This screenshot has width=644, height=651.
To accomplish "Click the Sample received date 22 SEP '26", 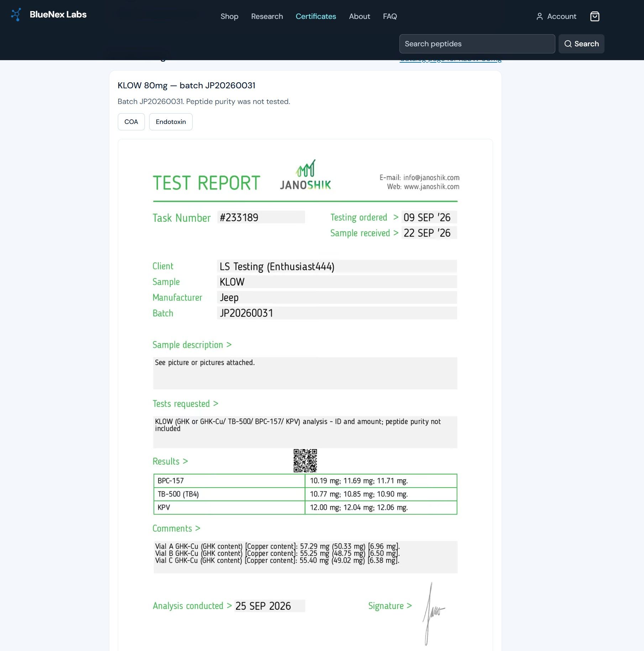I will click(427, 233).
